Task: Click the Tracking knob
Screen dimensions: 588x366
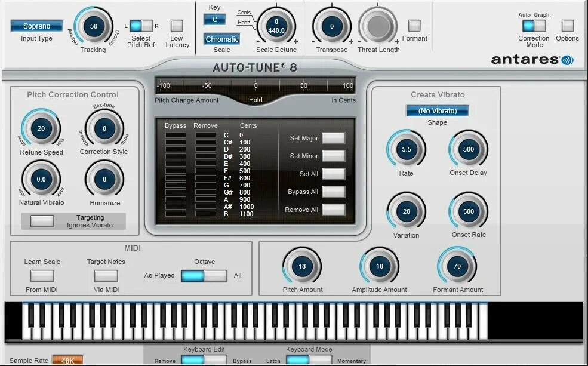Action: coord(93,26)
